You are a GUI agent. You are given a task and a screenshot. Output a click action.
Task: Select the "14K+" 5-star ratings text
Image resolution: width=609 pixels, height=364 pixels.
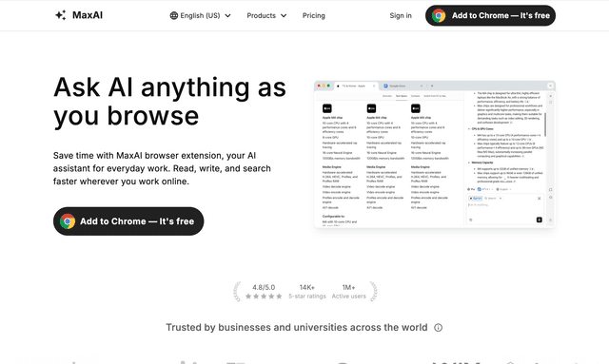pos(306,287)
